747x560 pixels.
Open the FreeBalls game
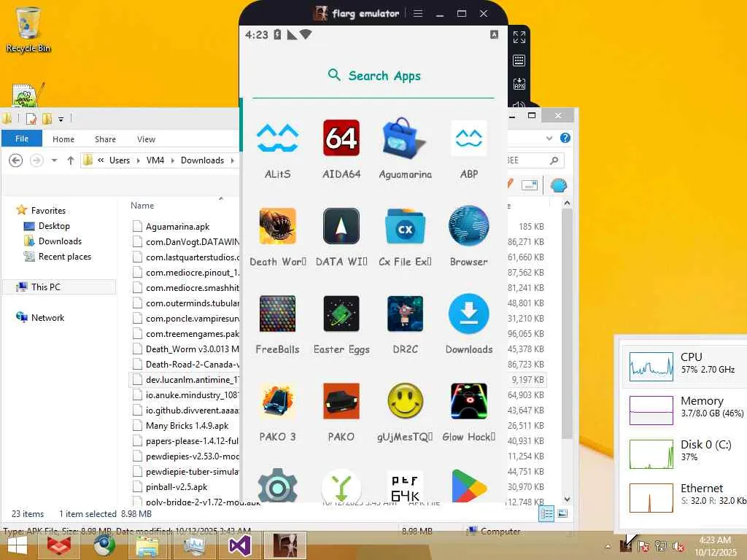point(277,314)
